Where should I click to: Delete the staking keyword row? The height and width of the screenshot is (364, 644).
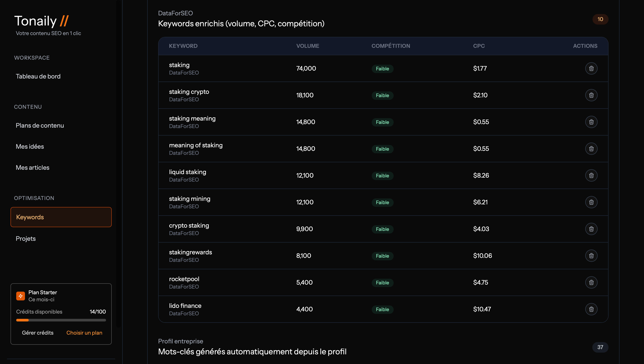[x=591, y=68]
